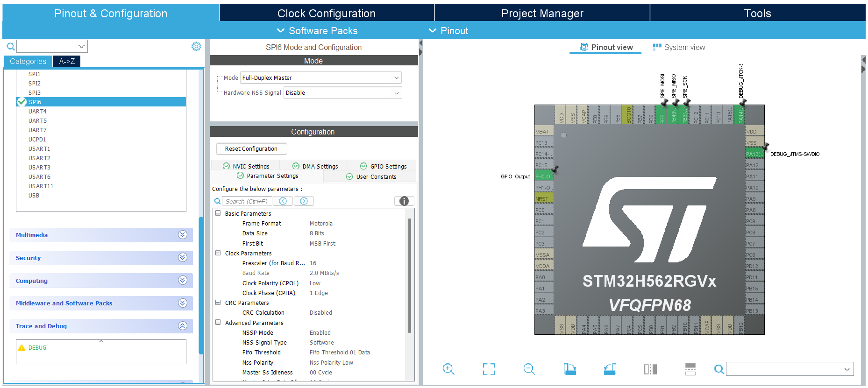Click the parameter list vertical scrollbar
The height and width of the screenshot is (388, 868).
[x=410, y=275]
